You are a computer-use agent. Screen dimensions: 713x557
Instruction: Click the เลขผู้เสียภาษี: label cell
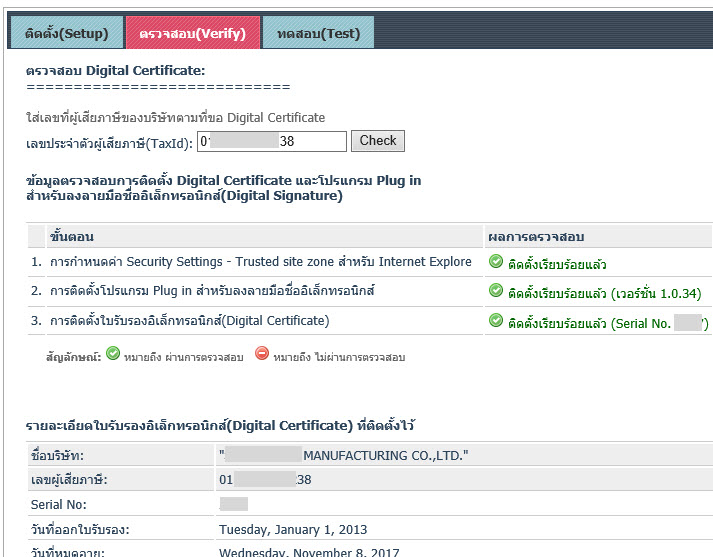coord(121,480)
